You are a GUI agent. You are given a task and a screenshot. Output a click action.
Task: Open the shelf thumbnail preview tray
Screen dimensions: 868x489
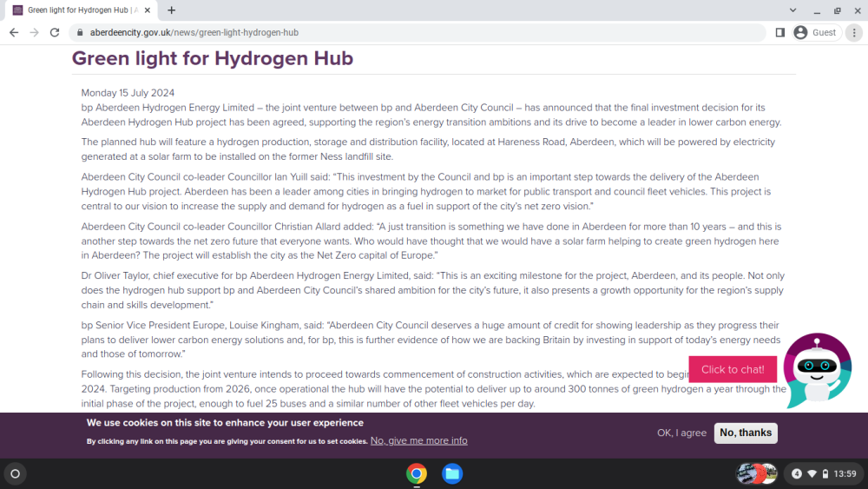[757, 474]
